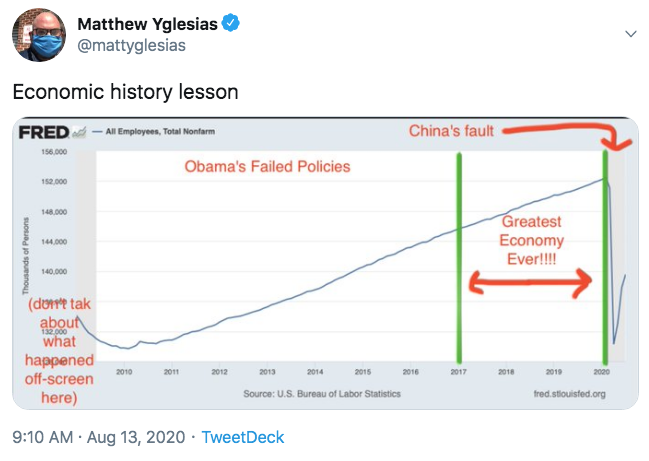Viewport: 649px width, 461px height.
Task: Click the green vertical line at 2017
Action: (459, 258)
